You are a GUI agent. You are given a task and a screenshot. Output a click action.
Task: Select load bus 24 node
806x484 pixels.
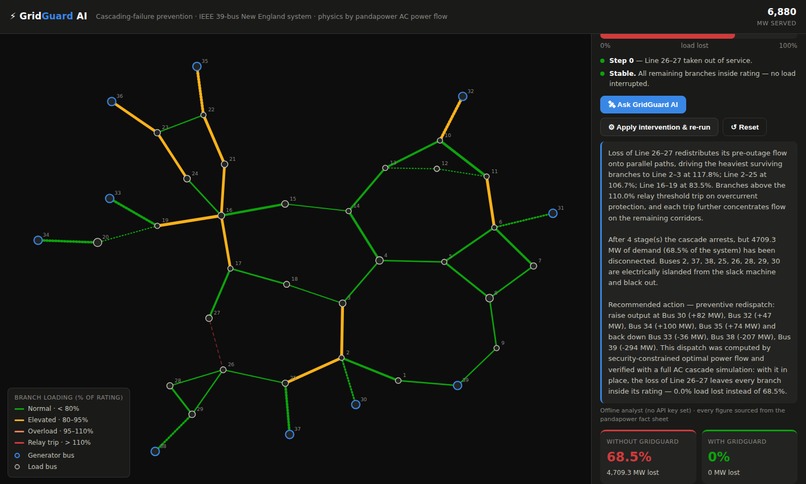(187, 179)
